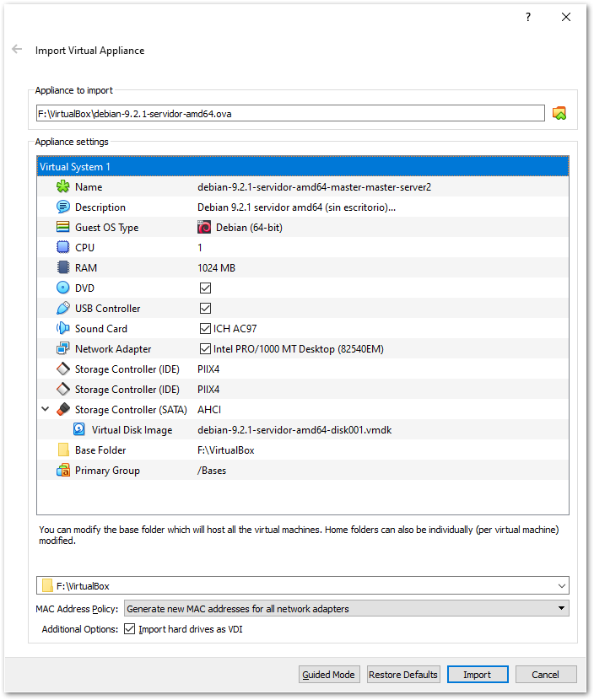This screenshot has height=700, width=594.
Task: Click the 1024 MB RAM value
Action: pyautogui.click(x=217, y=268)
